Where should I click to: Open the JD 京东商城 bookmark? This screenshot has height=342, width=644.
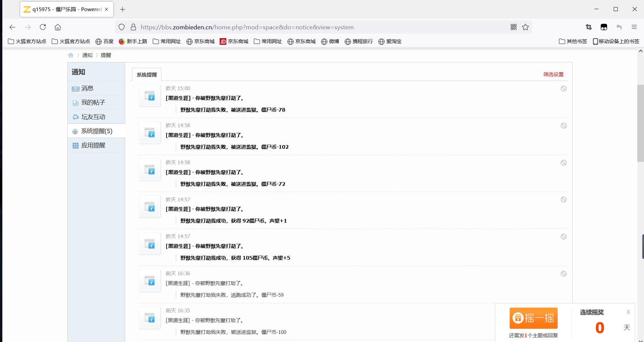tap(234, 41)
